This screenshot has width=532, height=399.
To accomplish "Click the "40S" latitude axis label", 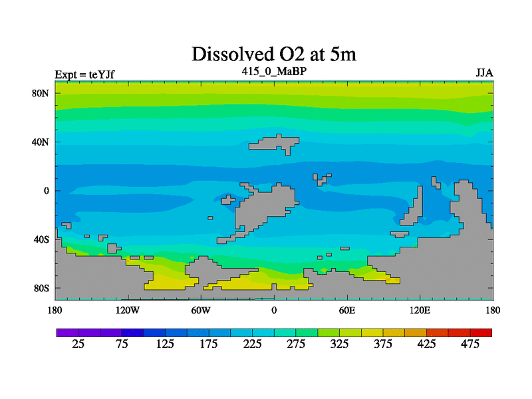I will 41,239.
